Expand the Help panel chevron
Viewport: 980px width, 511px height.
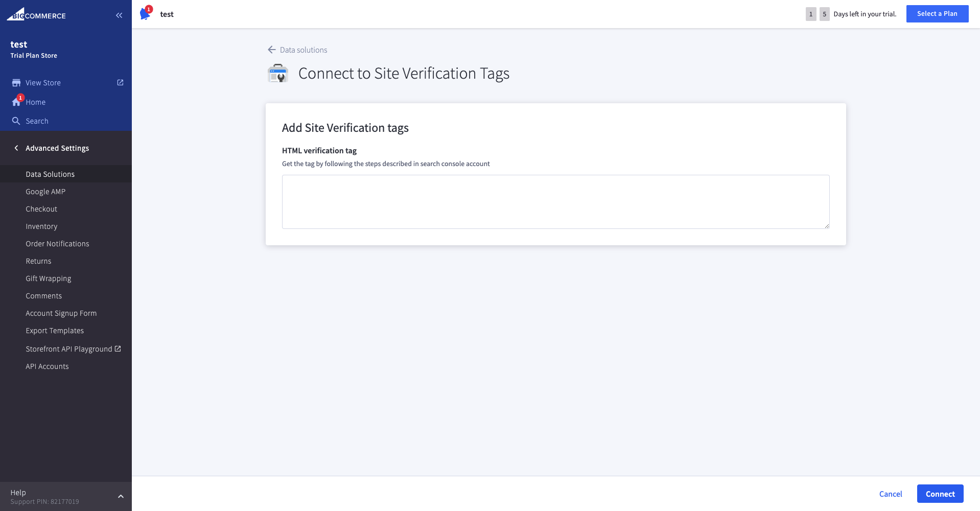(121, 496)
